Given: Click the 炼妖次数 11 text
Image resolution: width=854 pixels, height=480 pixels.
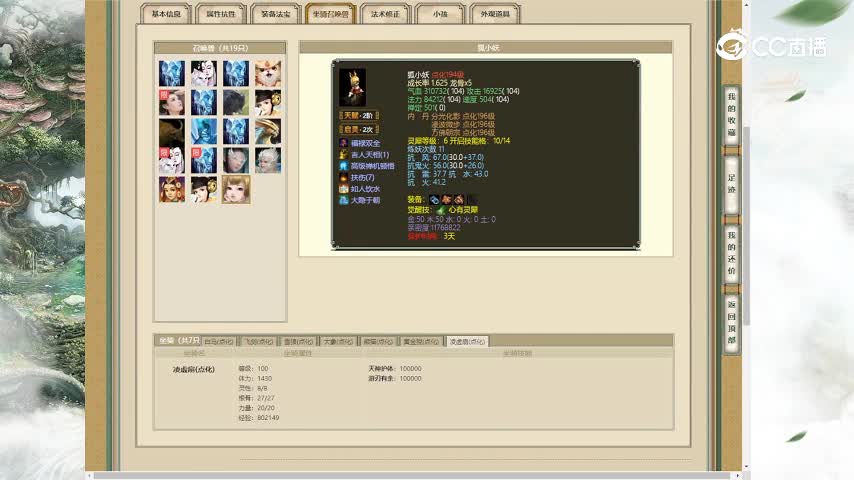Looking at the screenshot, I should pos(426,149).
